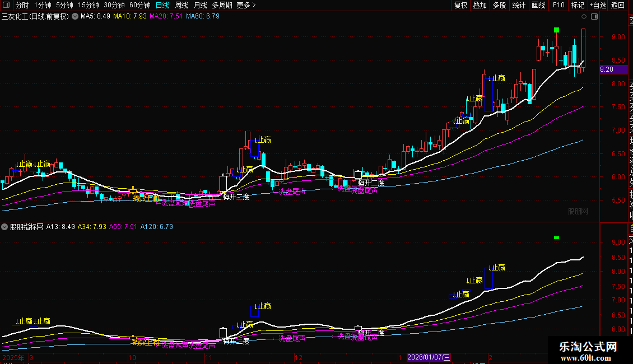The image size is (633, 364).
Task: Click the month 12 label on time axis
Action: (299, 357)
